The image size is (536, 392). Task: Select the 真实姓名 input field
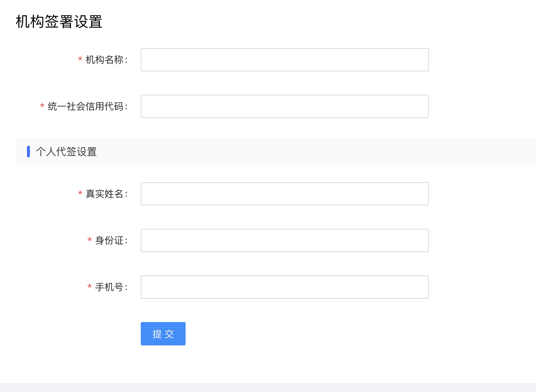pos(284,194)
